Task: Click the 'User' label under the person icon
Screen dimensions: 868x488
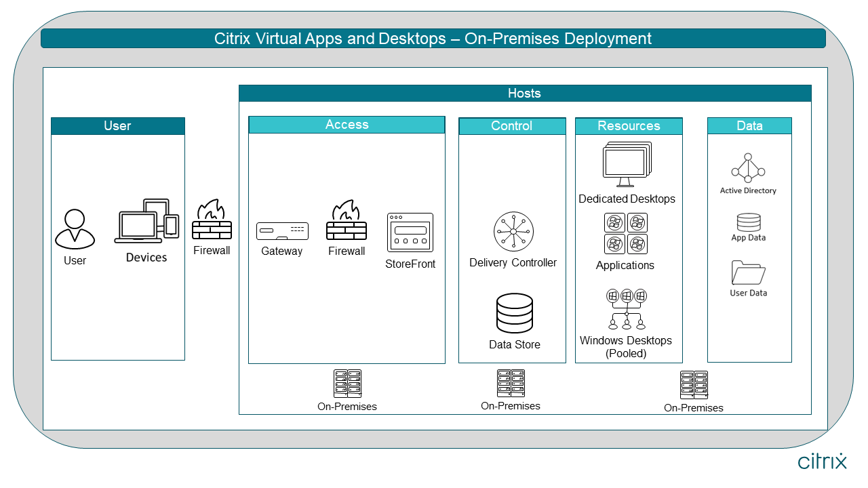Action: coord(75,261)
